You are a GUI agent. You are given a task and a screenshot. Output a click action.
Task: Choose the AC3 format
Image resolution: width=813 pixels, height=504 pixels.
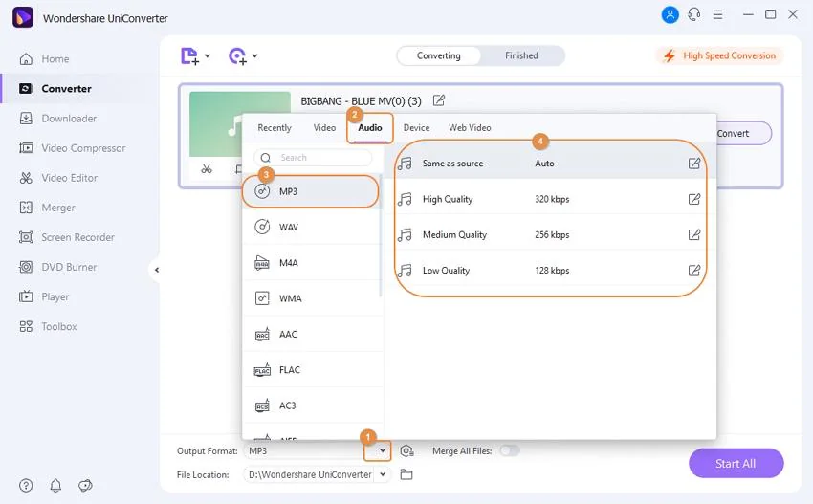pyautogui.click(x=313, y=406)
